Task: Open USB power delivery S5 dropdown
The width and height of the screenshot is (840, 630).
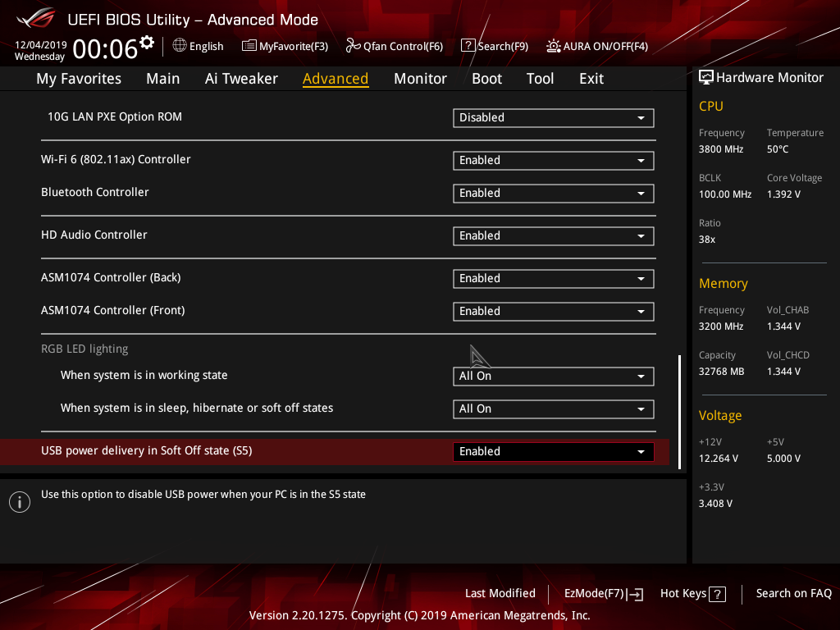Action: (x=554, y=452)
